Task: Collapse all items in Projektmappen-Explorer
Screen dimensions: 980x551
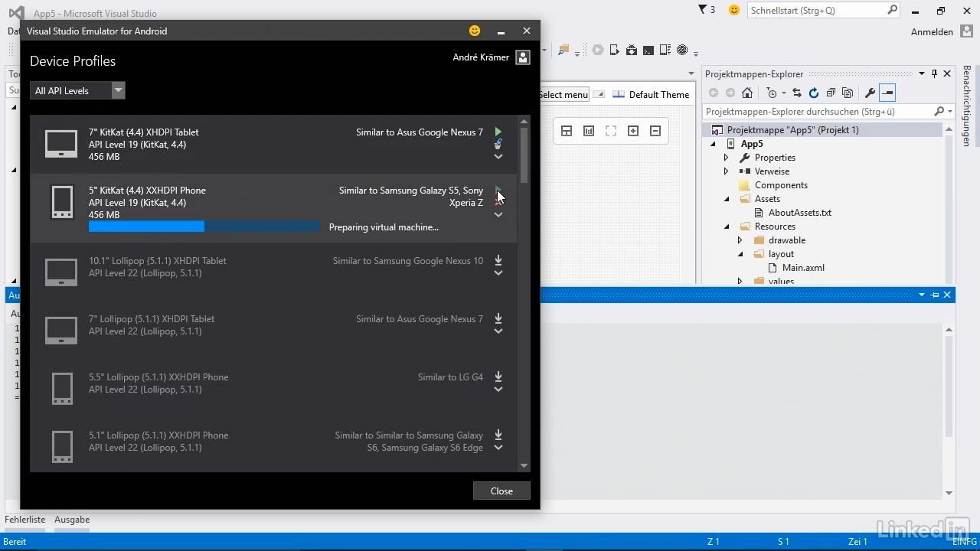Action: pos(830,93)
